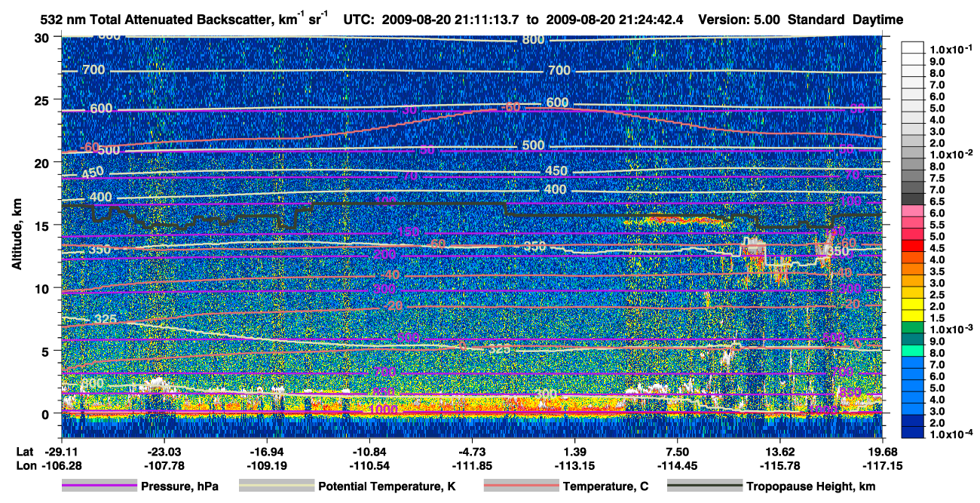Click the longitude value '-113.15'

[575, 465]
